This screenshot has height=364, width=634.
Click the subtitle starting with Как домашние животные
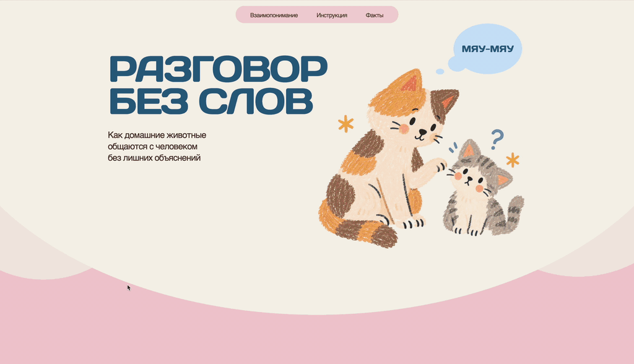coord(157,147)
